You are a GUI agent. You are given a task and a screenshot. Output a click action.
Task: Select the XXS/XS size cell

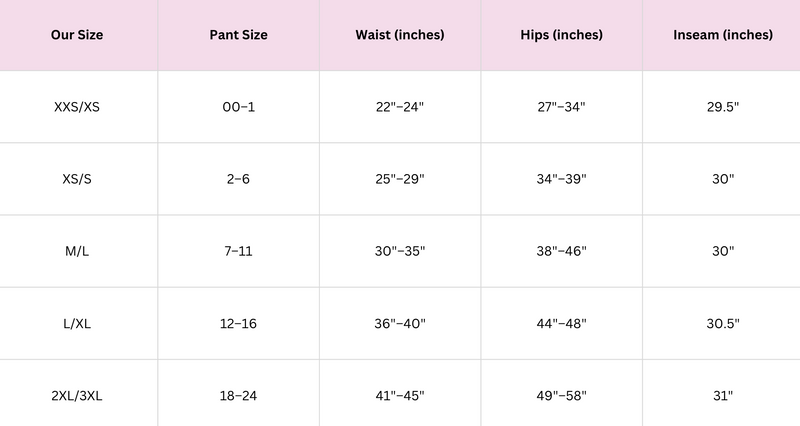(77, 107)
